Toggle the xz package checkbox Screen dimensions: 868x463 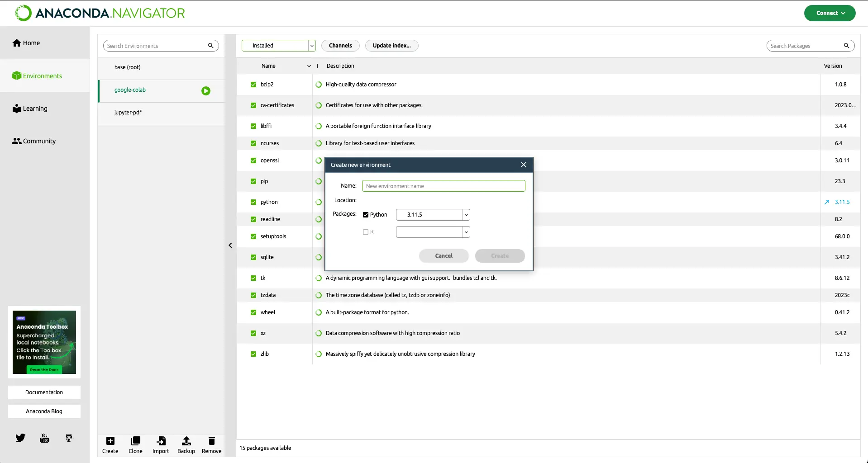253,333
